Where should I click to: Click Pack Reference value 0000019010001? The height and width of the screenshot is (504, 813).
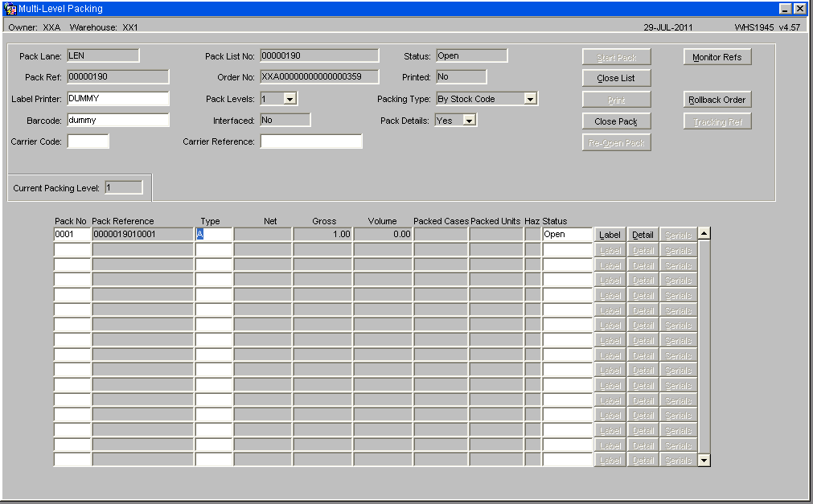click(x=142, y=235)
